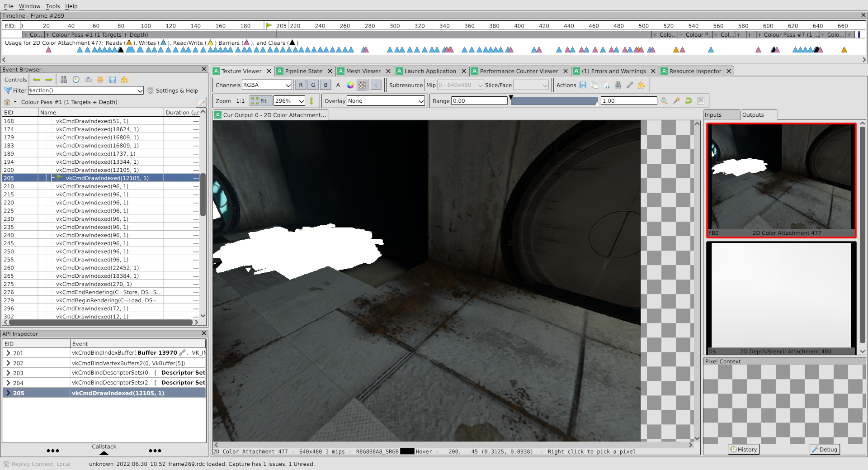
Task: Toggle Fit zoom button
Action: pyautogui.click(x=260, y=101)
